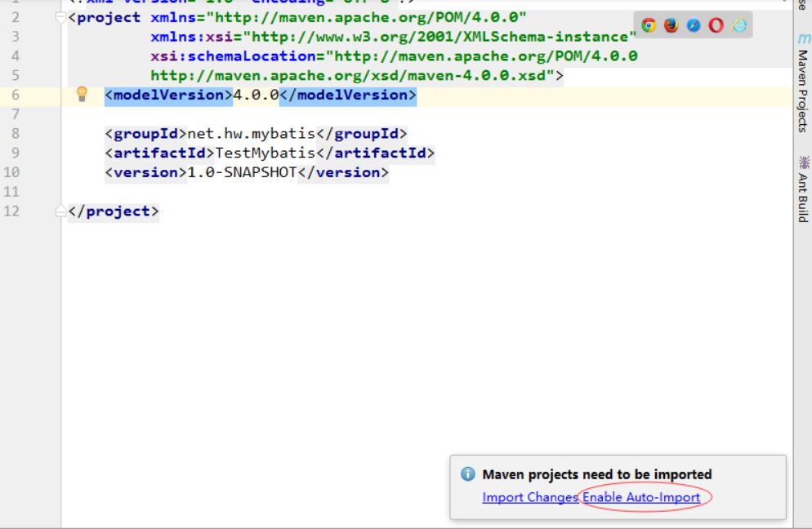Collapse the project tag fold marker on line 2
The height and width of the screenshot is (529, 812).
pos(60,19)
